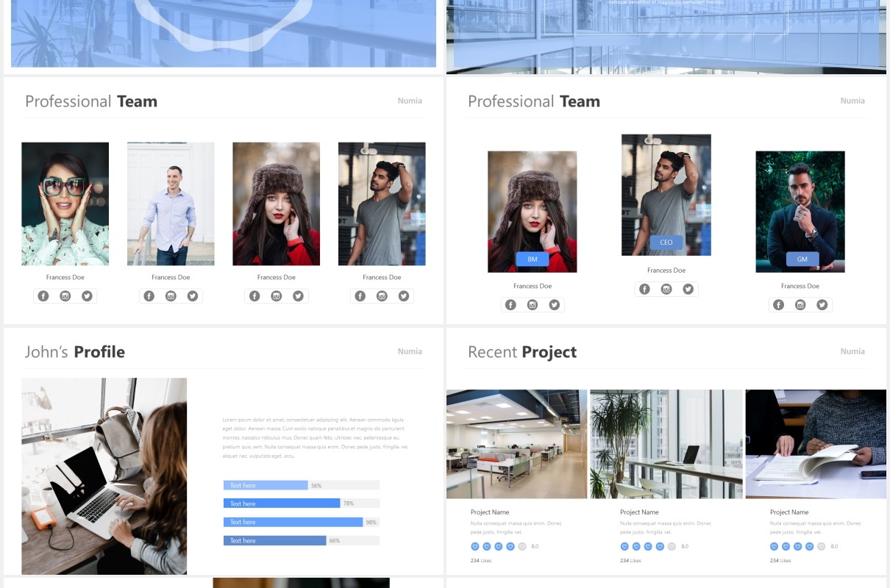890x588 pixels.
Task: Click the 66% progress bar
Action: point(302,540)
